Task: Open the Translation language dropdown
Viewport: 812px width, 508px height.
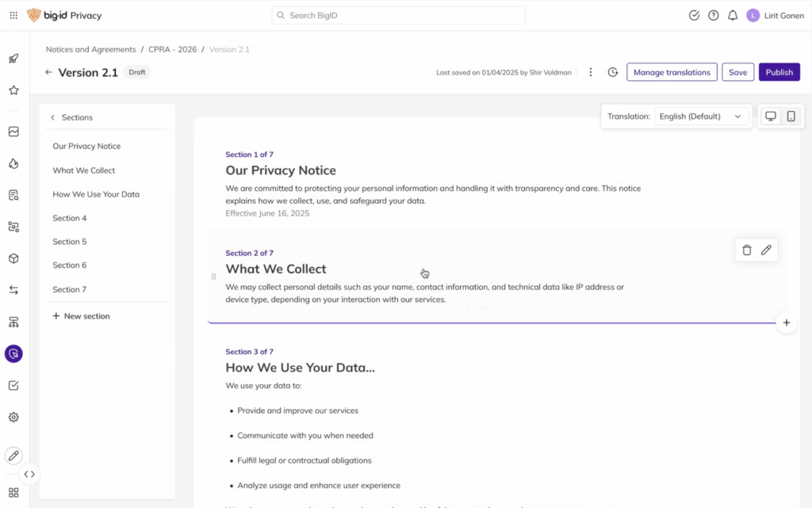Action: point(701,116)
